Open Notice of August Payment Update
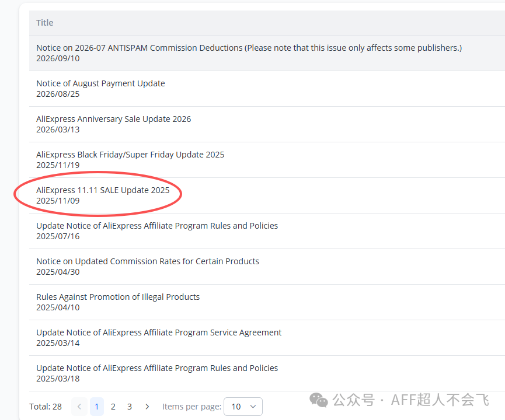Image resolution: width=505 pixels, height=420 pixels. point(100,83)
